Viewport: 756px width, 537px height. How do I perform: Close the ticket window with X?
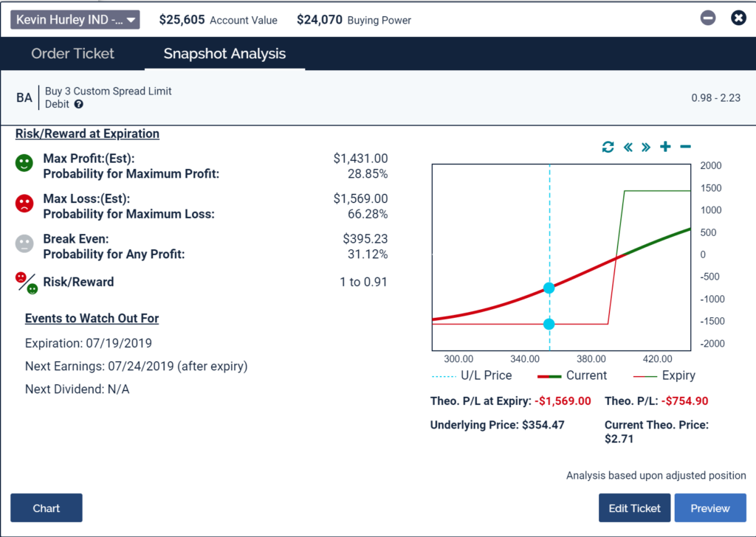click(738, 18)
